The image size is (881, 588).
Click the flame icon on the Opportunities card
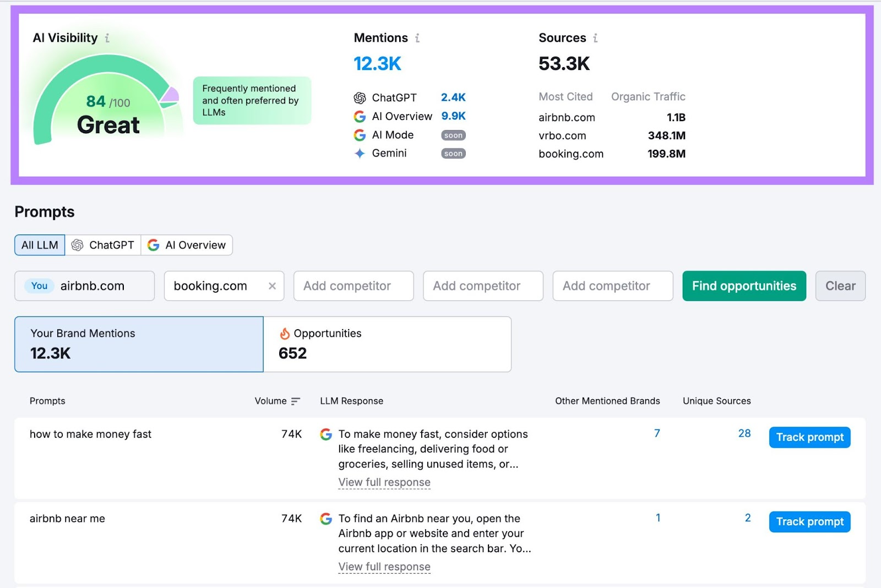point(285,333)
